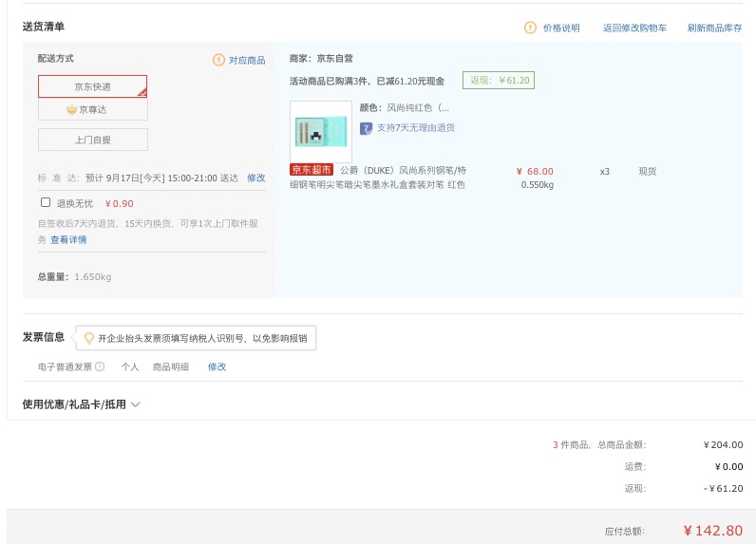The height and width of the screenshot is (544, 756).
Task: Click 返回修改购物车 link
Action: tap(634, 28)
